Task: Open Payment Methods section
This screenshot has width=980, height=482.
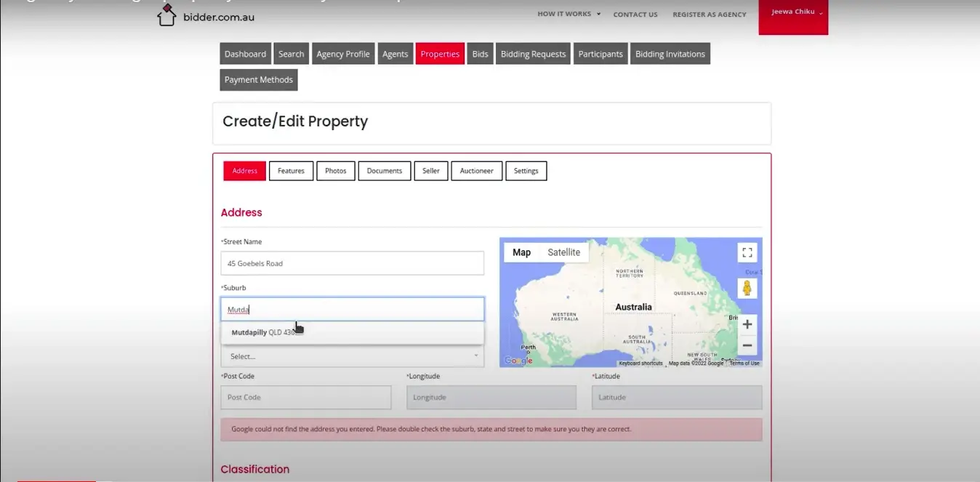Action: (258, 80)
